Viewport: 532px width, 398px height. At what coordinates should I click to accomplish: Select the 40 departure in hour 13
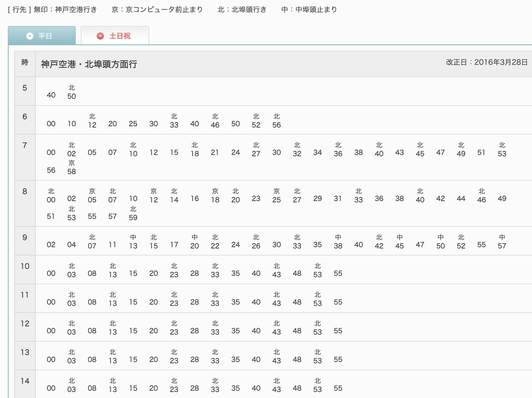tap(256, 359)
